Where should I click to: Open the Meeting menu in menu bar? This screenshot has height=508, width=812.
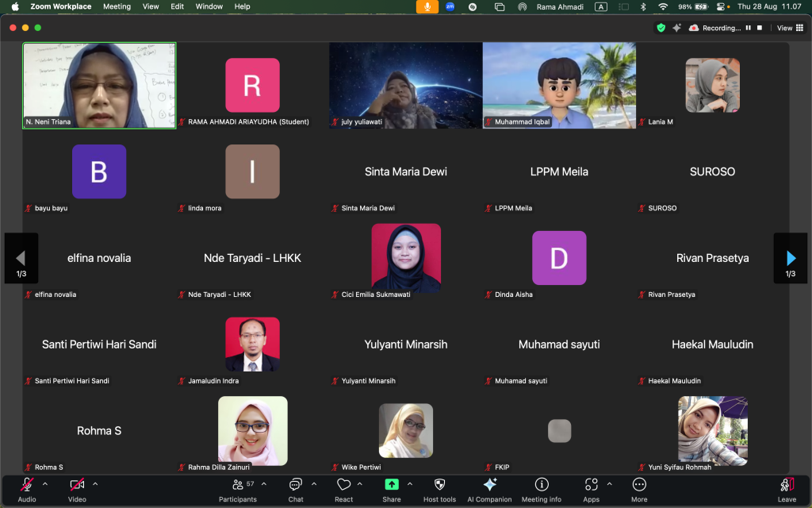(x=117, y=6)
